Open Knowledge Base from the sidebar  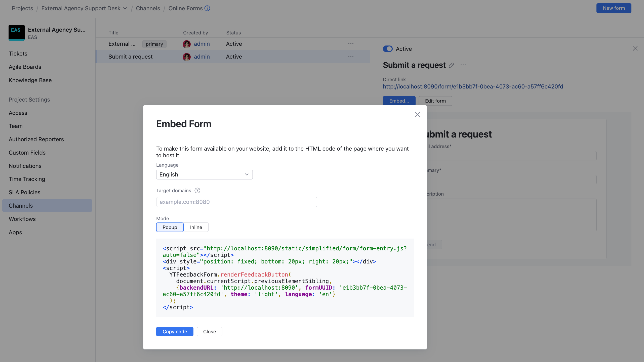pyautogui.click(x=30, y=80)
